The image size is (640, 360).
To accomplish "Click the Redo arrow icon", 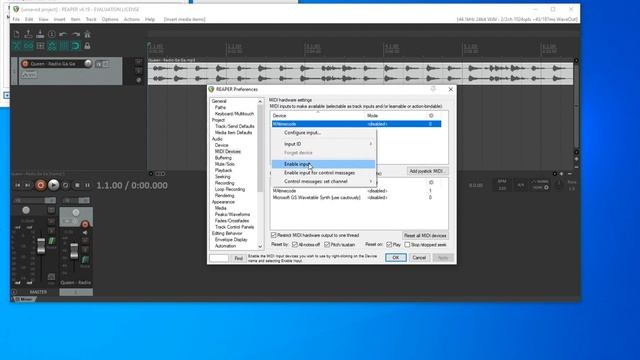I will click(x=76, y=34).
